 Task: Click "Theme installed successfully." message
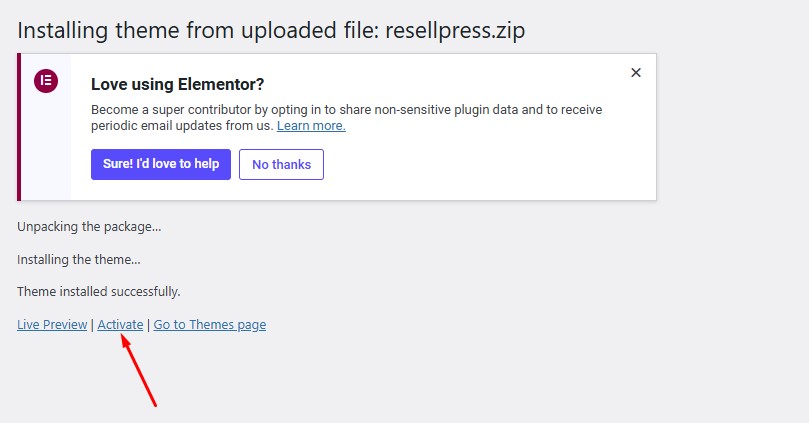[x=99, y=291]
